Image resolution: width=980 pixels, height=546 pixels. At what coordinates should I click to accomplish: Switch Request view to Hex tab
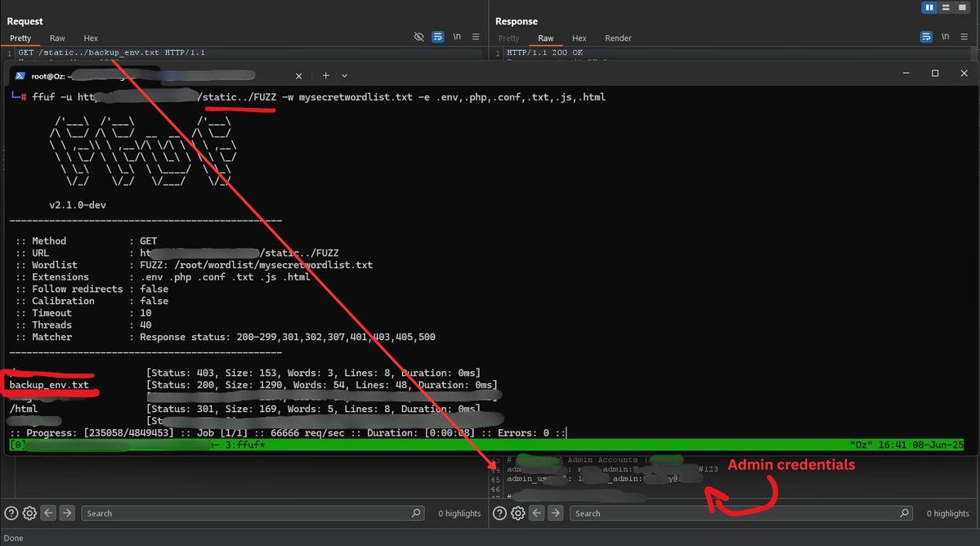91,38
